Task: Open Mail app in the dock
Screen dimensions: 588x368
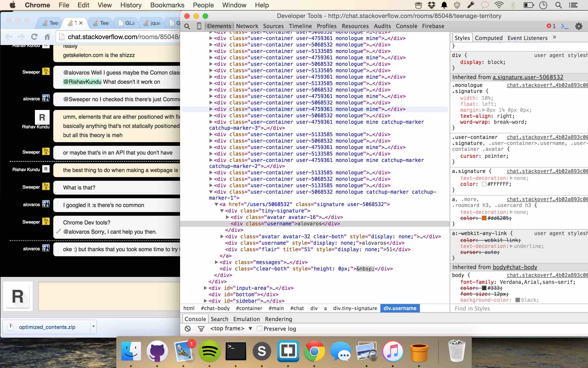Action: 184,351
